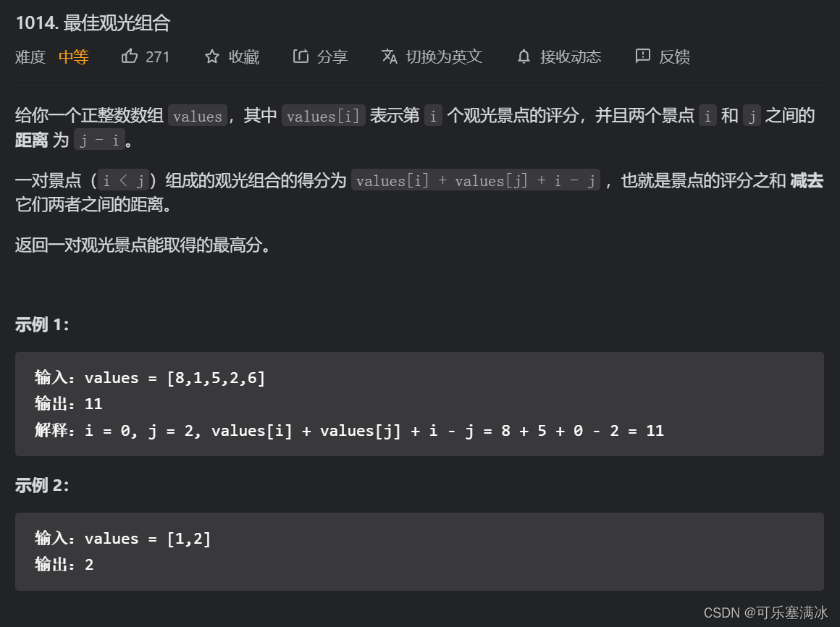This screenshot has width=840, height=627.
Task: Click 反馈 to send feedback
Action: click(x=675, y=57)
